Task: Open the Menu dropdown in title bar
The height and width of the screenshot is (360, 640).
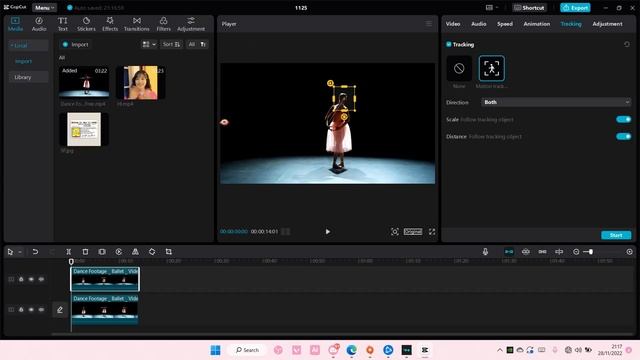Action: (x=44, y=8)
